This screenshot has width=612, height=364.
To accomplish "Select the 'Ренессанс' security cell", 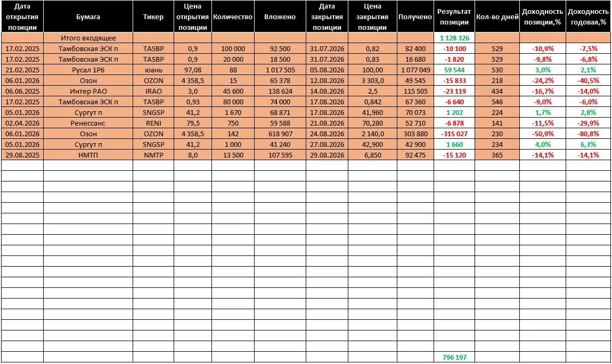I will coord(88,123).
